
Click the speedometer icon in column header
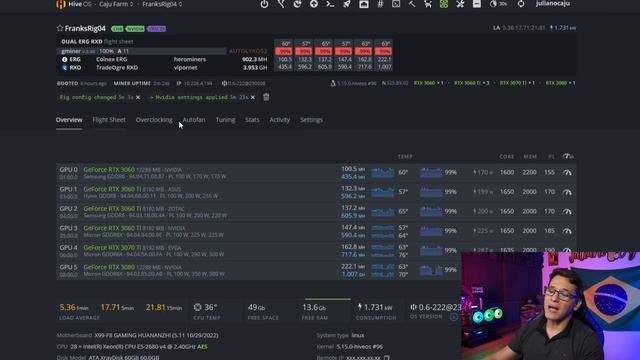click(x=568, y=156)
